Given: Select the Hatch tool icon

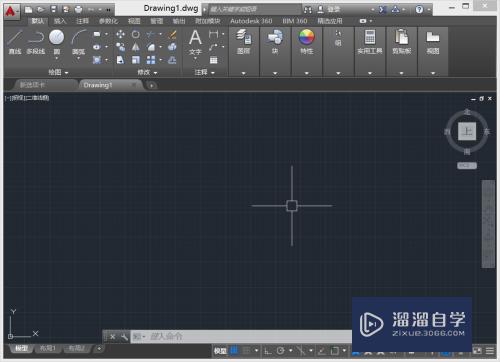Looking at the screenshot, I should [97, 60].
